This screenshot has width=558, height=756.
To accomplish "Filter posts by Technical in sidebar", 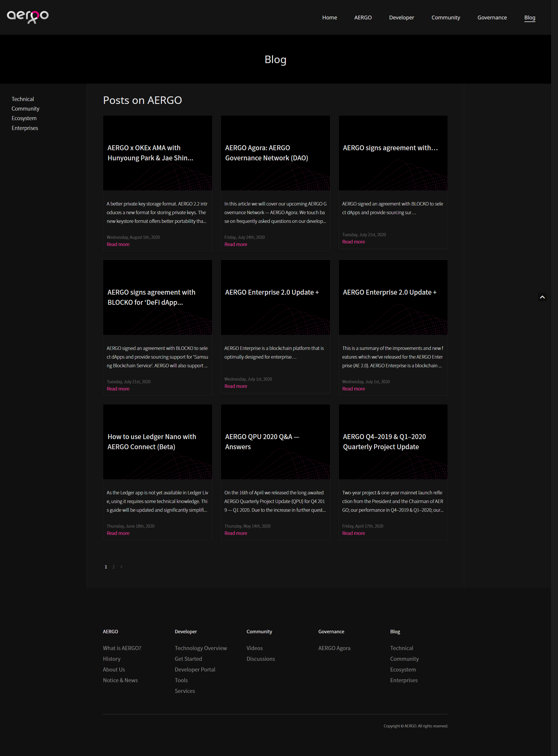I will (x=23, y=99).
